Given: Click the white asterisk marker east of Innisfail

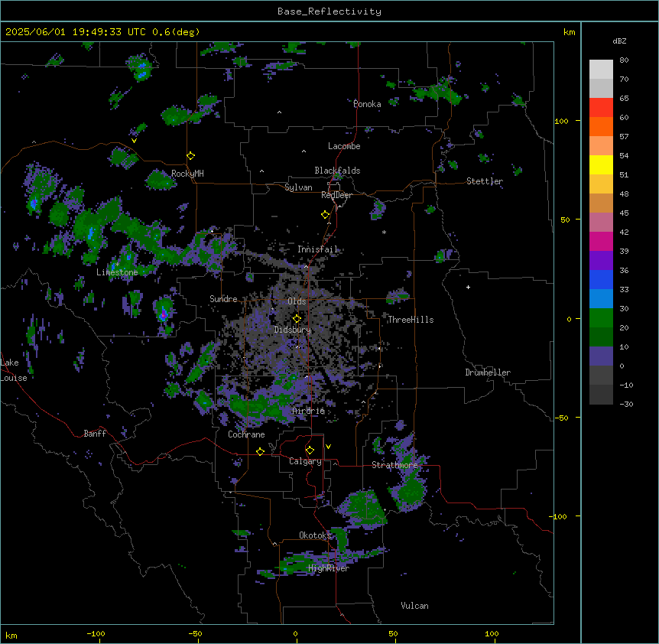Looking at the screenshot, I should (x=384, y=232).
